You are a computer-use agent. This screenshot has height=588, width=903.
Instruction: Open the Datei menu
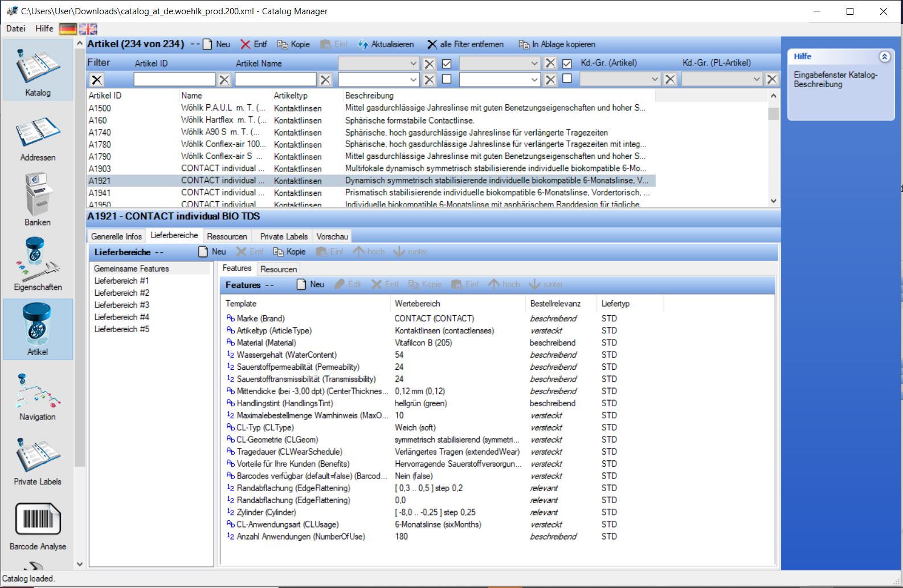pyautogui.click(x=16, y=28)
